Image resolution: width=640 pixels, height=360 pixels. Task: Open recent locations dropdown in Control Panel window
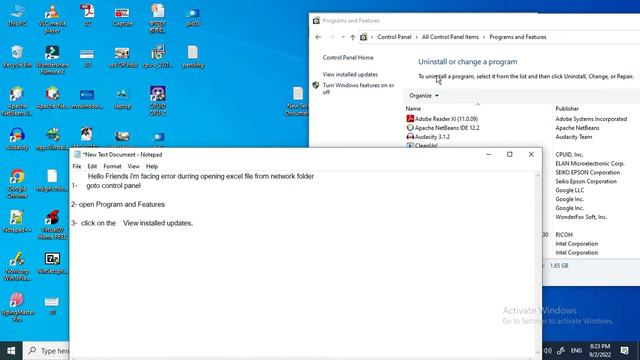(343, 37)
